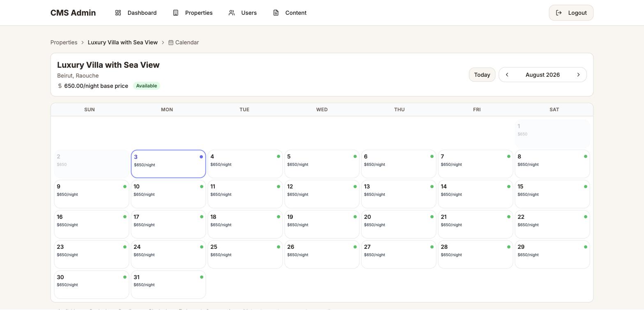Click the calendar icon in breadcrumb
This screenshot has width=644, height=310.
[x=171, y=42]
